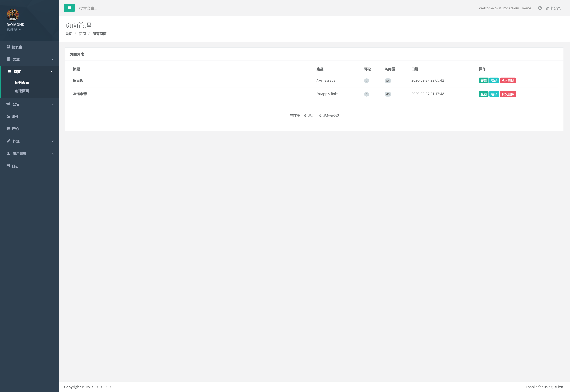Open the 管理员 user dropdown
The image size is (570, 392).
click(x=13, y=30)
